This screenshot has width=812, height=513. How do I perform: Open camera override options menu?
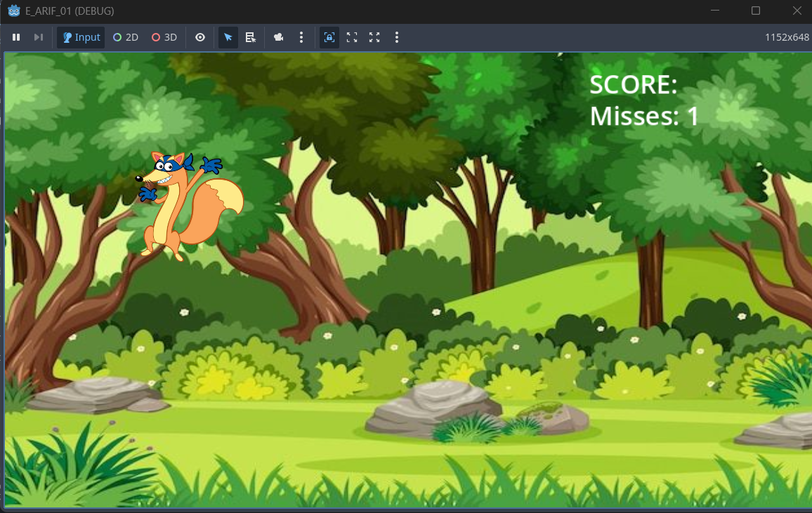pos(301,37)
